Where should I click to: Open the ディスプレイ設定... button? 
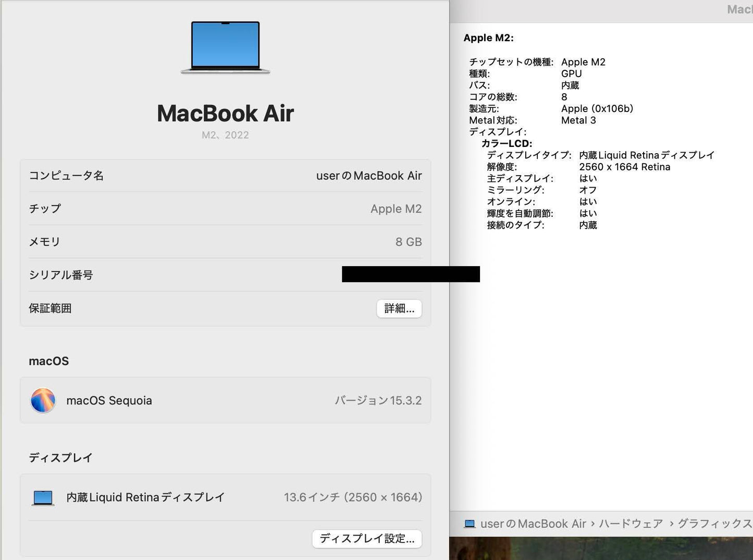[367, 539]
